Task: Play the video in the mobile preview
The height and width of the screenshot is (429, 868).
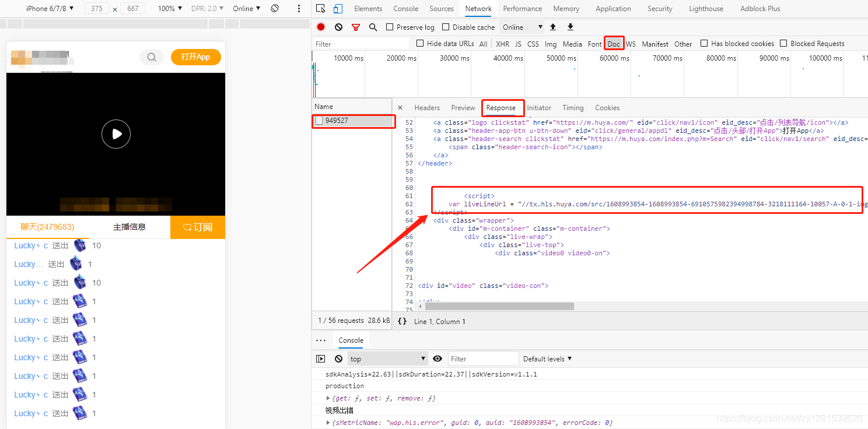Action: click(116, 134)
